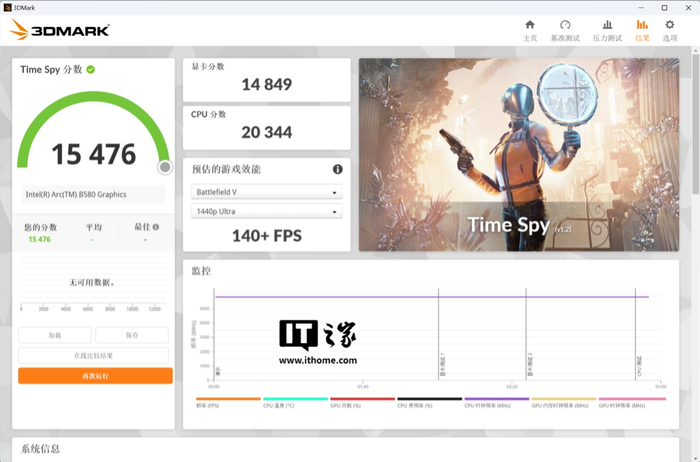Toggle the CPU 时钟频率 purple legend
This screenshot has width=700, height=462.
tap(496, 402)
